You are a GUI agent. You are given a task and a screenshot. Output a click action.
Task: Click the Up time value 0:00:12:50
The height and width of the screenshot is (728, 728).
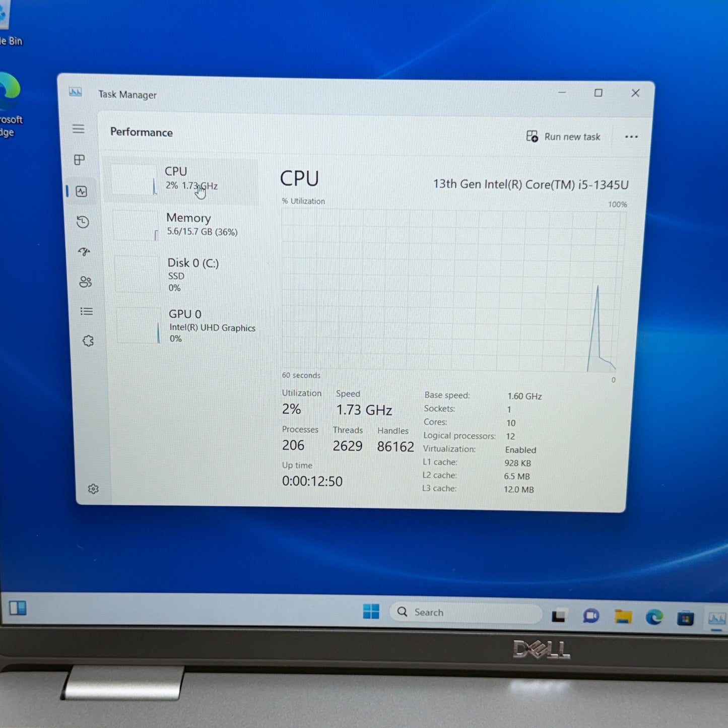point(312,481)
